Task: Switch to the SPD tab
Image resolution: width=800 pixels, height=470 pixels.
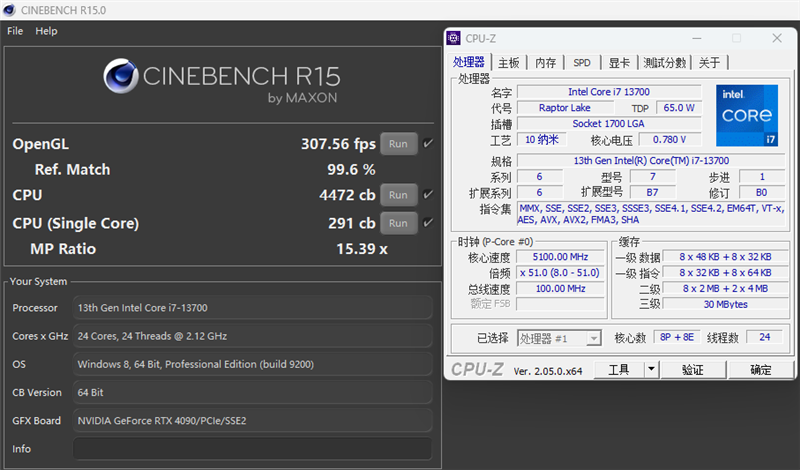Action: (x=581, y=63)
